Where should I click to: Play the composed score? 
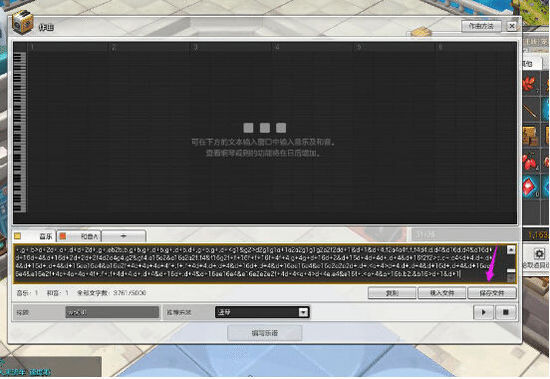click(483, 312)
